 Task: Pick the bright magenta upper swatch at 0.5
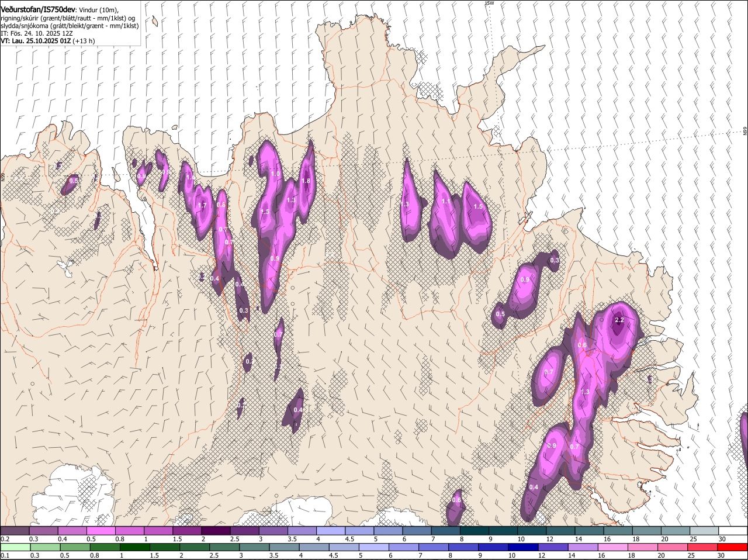pyautogui.click(x=101, y=530)
